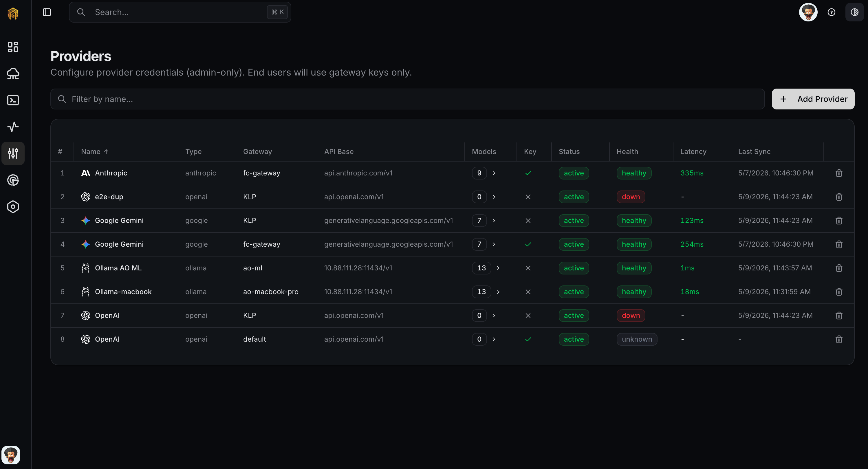Click the OpenAI default key checkmark

528,339
